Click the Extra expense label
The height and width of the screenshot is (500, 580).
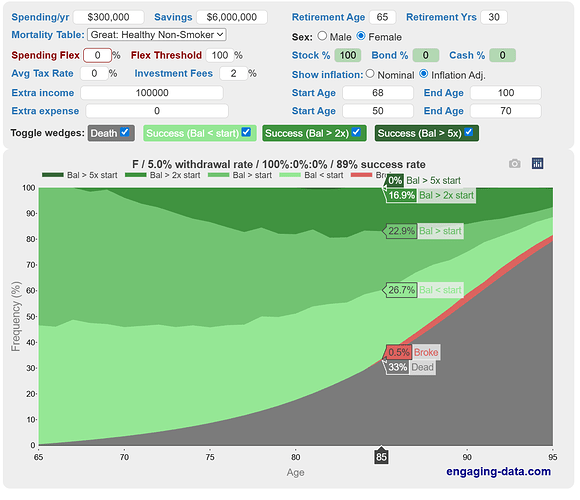45,111
